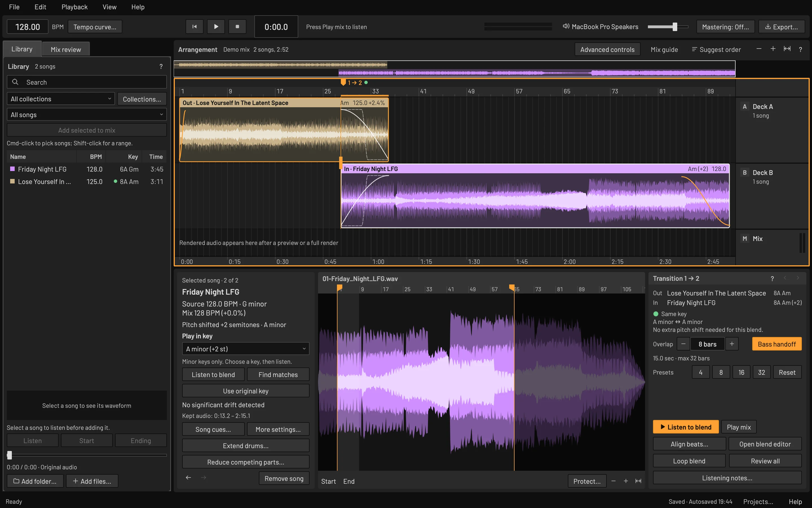Expand the All songs filter dropdown
Image resolution: width=812 pixels, height=508 pixels.
[87, 115]
